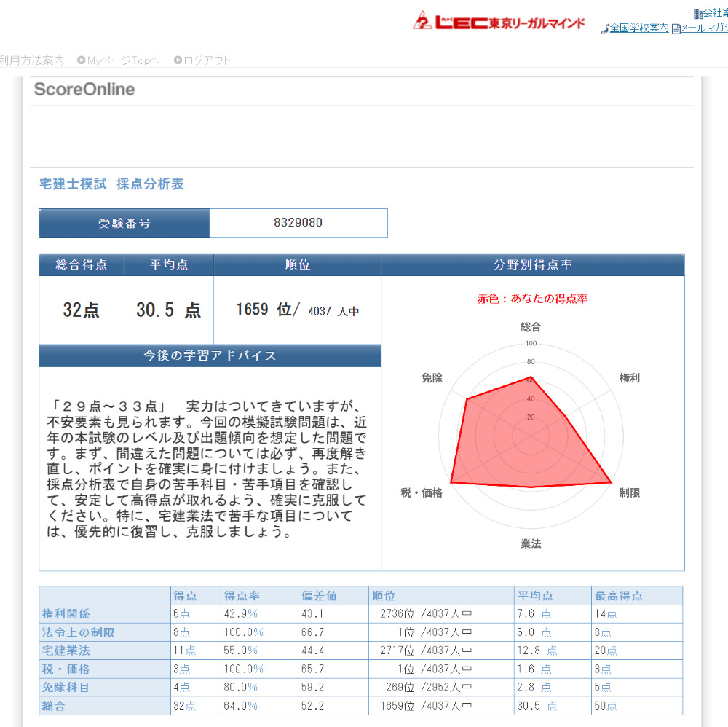Click the 法令上の制限 row label
Screen dimensions: 728x727
tap(79, 632)
